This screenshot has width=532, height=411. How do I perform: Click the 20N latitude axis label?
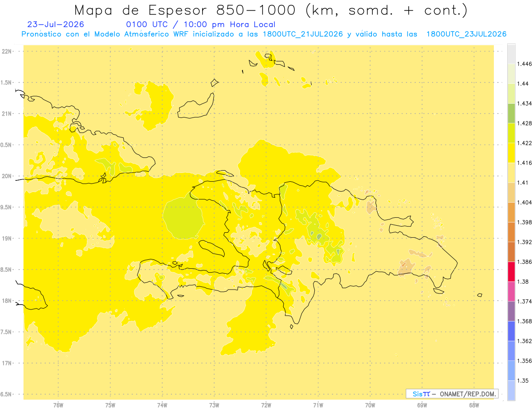pos(7,176)
